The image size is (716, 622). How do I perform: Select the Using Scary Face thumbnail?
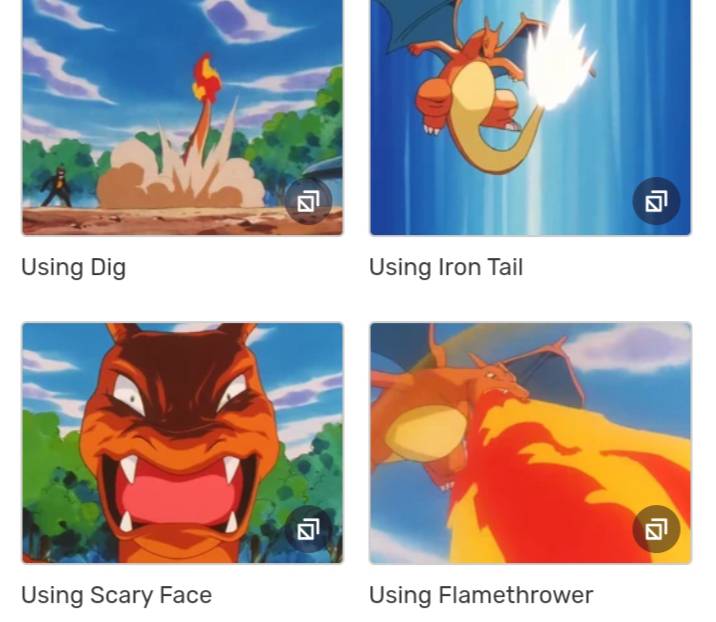pyautogui.click(x=183, y=443)
